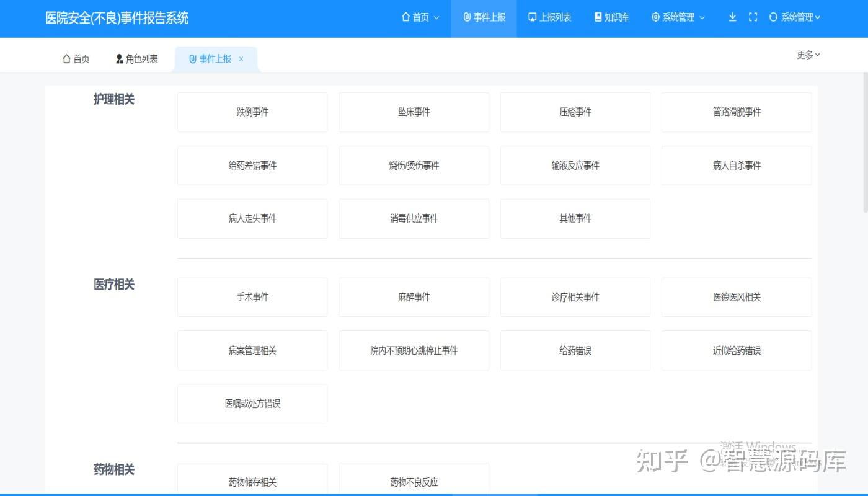
Task: Click the person icon on 角色列表 tab
Action: pyautogui.click(x=120, y=59)
